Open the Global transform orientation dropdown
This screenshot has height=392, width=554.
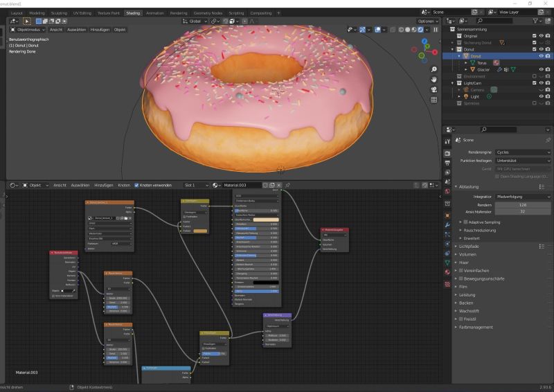click(195, 21)
